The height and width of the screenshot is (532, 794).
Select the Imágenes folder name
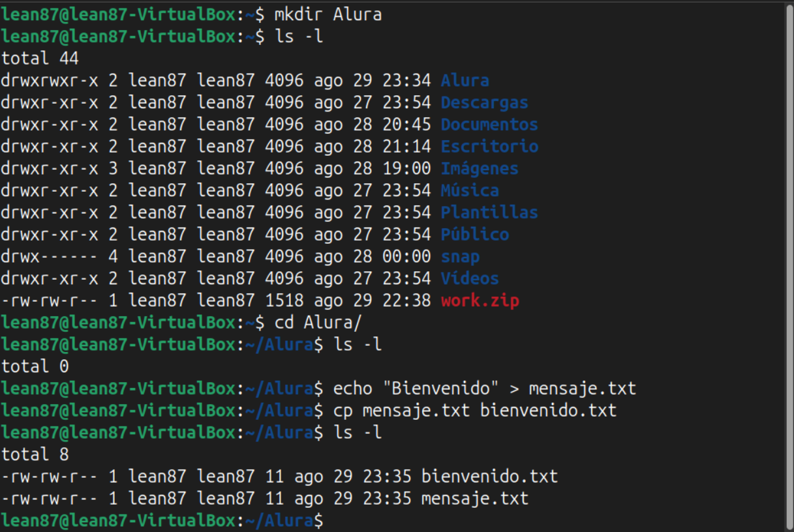click(480, 169)
